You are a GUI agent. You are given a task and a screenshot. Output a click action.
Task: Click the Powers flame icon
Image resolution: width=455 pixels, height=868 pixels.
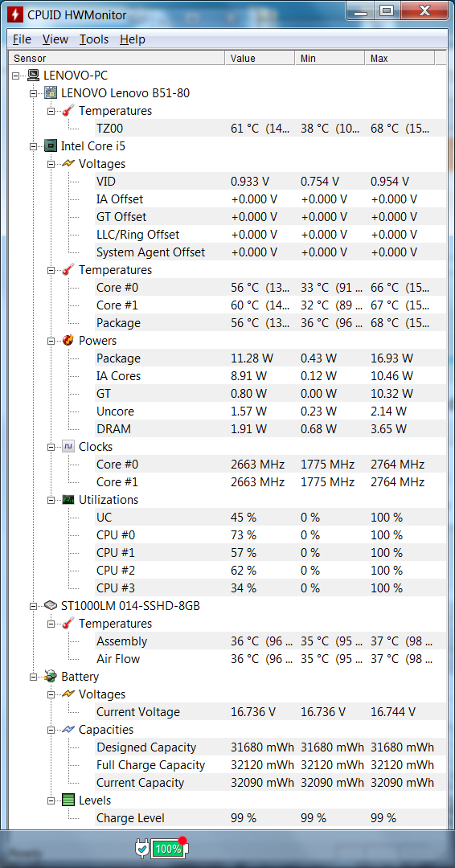point(68,341)
